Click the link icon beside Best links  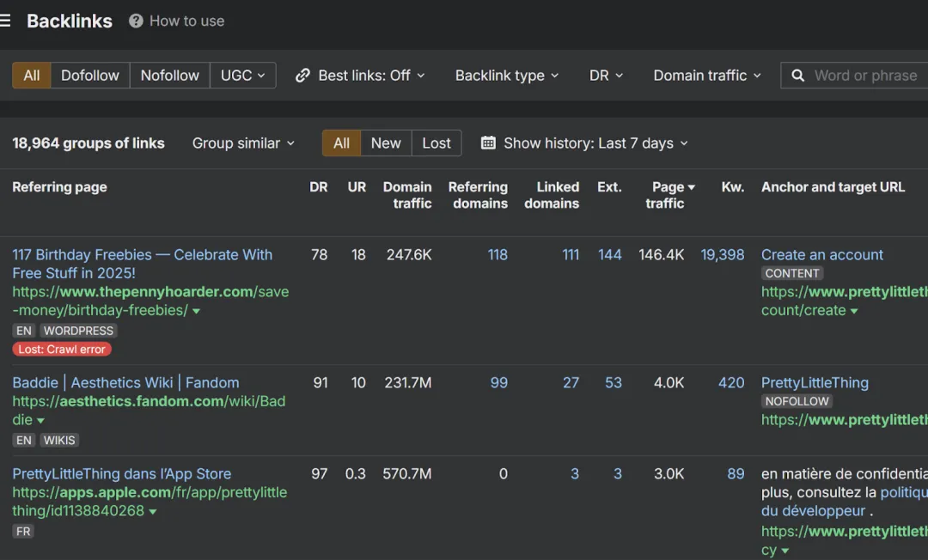coord(302,76)
